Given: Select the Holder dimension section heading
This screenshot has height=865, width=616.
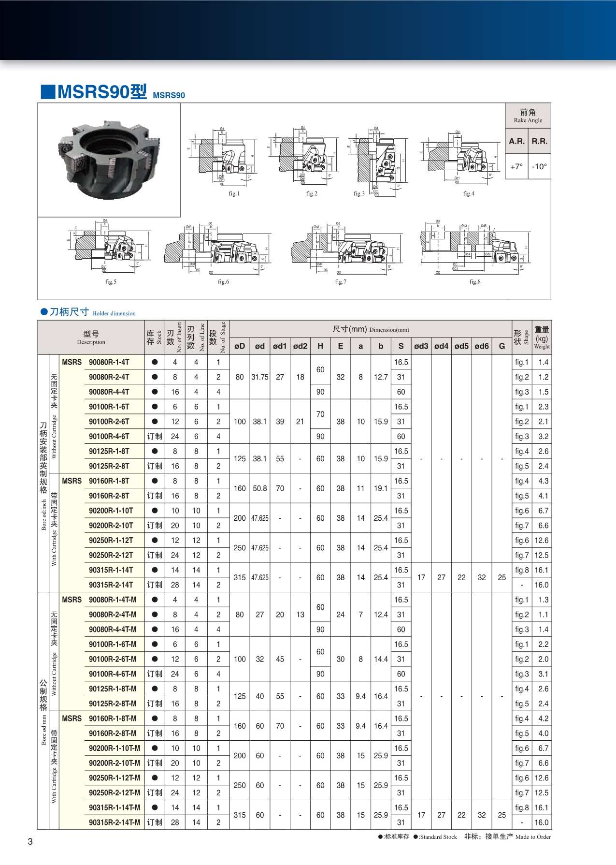Looking at the screenshot, I should pyautogui.click(x=88, y=312).
